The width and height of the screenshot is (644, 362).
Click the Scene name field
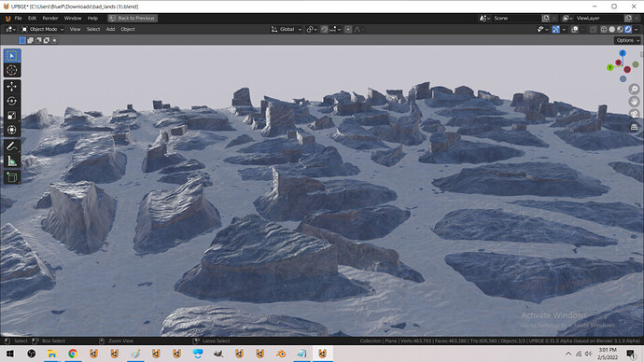click(x=515, y=18)
